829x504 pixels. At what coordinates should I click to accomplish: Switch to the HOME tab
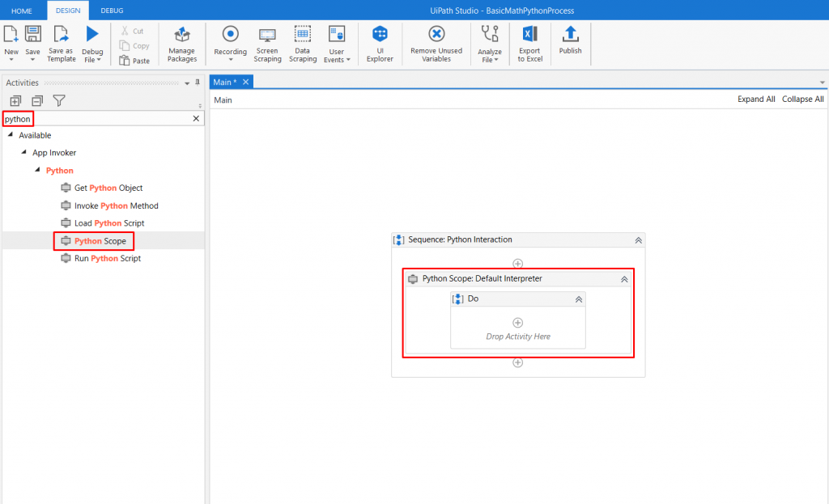coord(22,11)
